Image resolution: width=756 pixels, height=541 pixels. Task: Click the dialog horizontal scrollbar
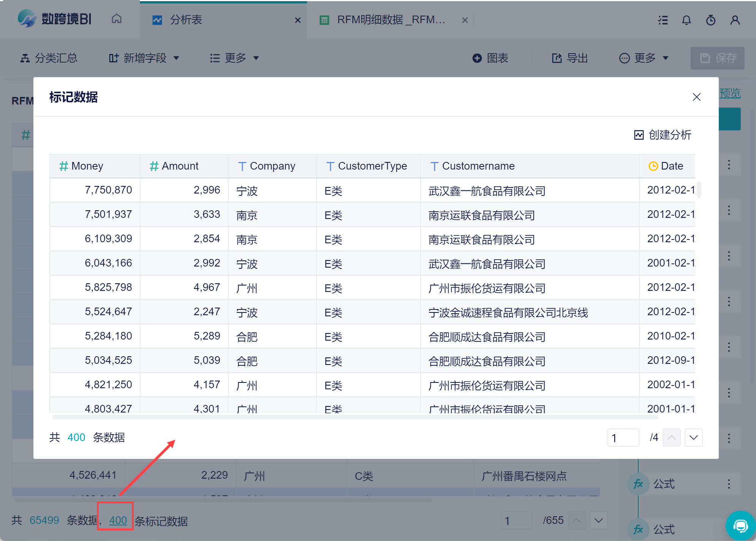(355, 417)
